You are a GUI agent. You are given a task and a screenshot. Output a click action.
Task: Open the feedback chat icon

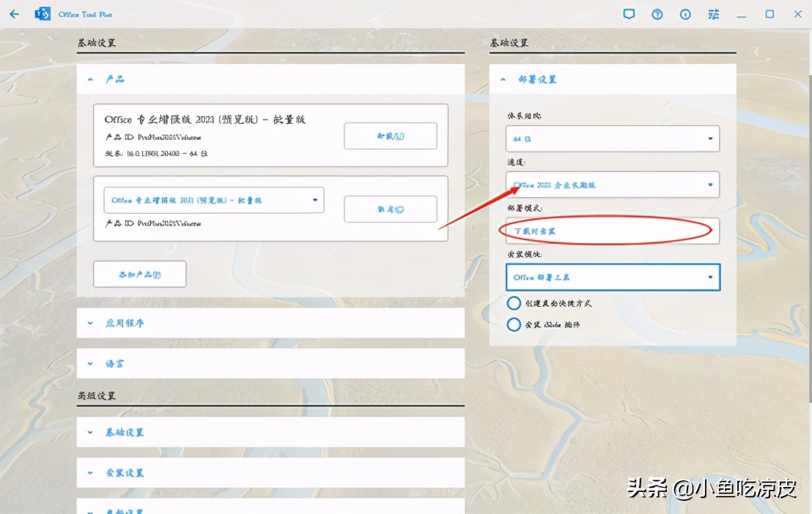click(x=629, y=14)
